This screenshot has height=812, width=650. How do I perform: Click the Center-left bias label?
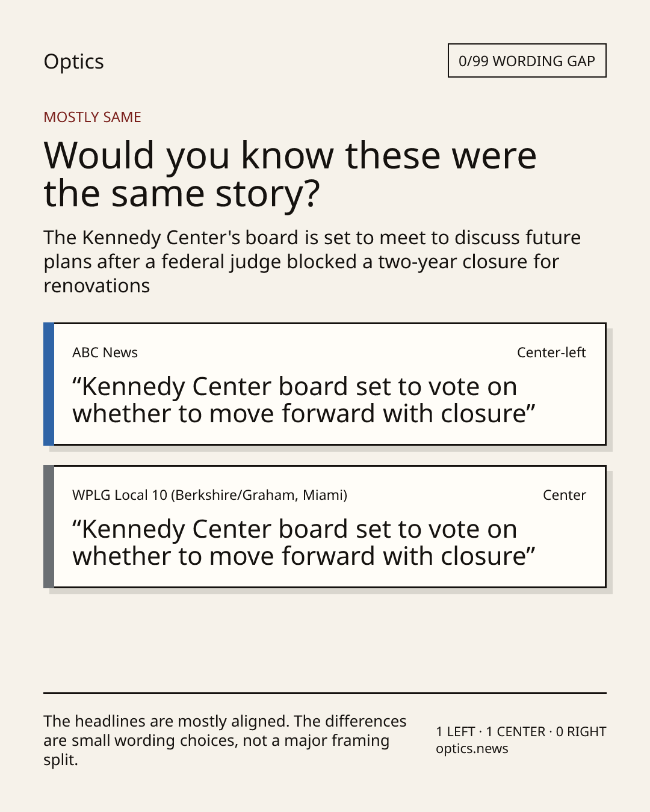pos(551,352)
